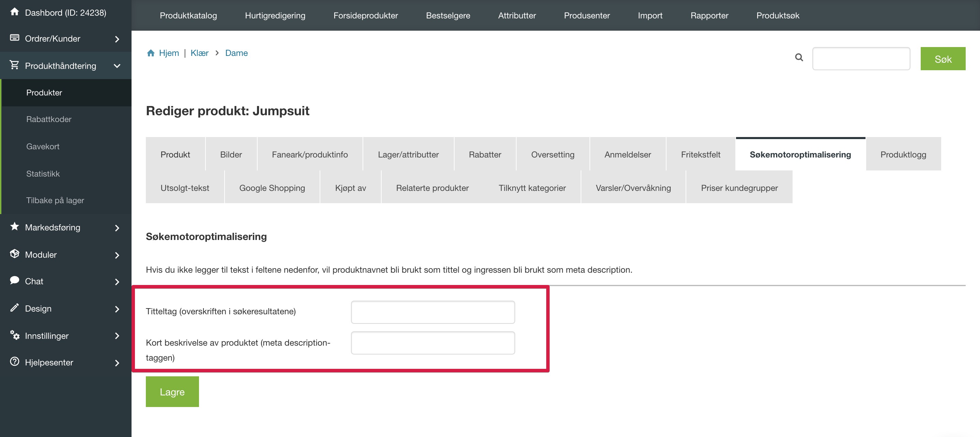Open Rabattkoder in the sidebar
The width and height of the screenshot is (980, 437).
(66, 119)
